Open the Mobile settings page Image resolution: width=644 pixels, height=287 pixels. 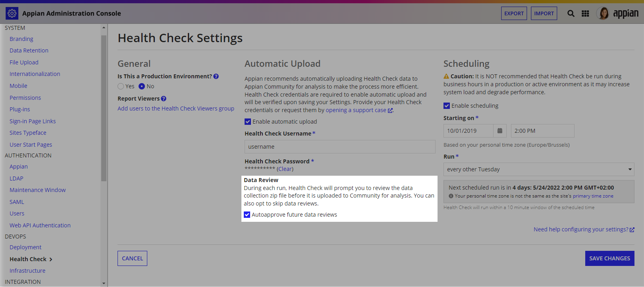[18, 86]
